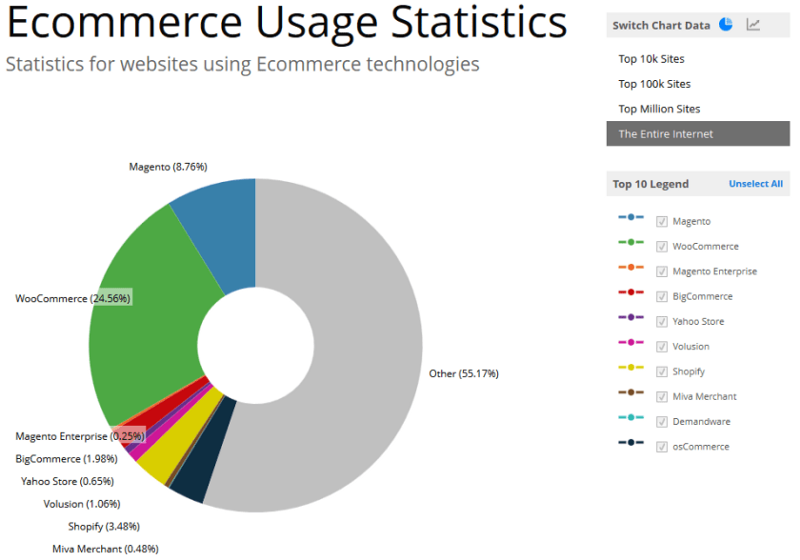Click the Volusion (1.06%) chart label
Viewport: 800px width, 560px height.
coord(82,503)
